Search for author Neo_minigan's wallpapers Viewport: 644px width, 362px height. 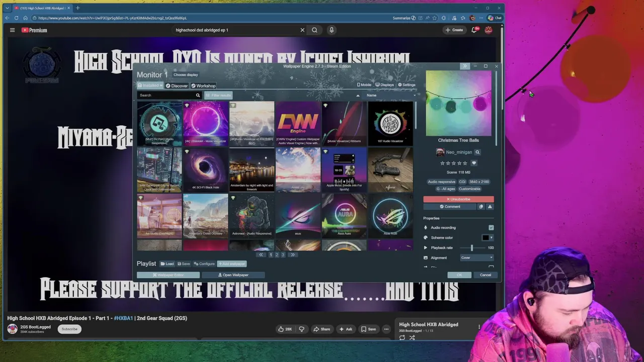coord(477,152)
